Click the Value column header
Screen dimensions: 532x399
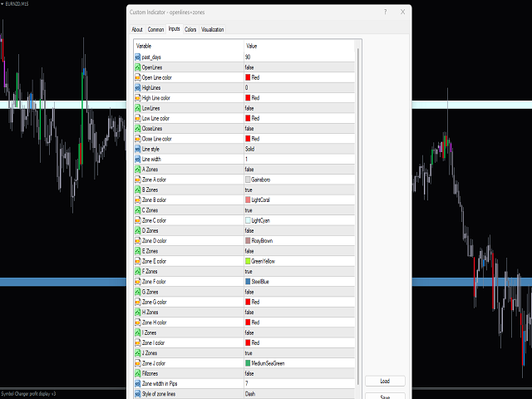(x=299, y=46)
